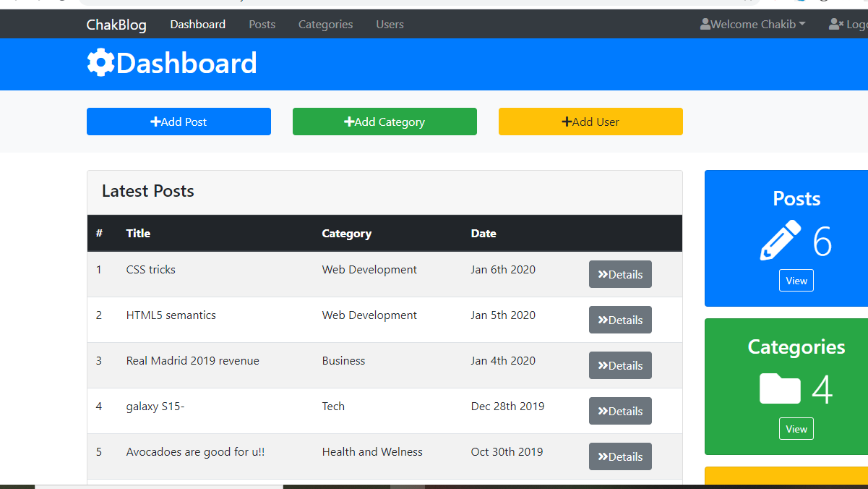This screenshot has width=868, height=489.
Task: Open Details for CSS tricks post
Action: (x=620, y=274)
